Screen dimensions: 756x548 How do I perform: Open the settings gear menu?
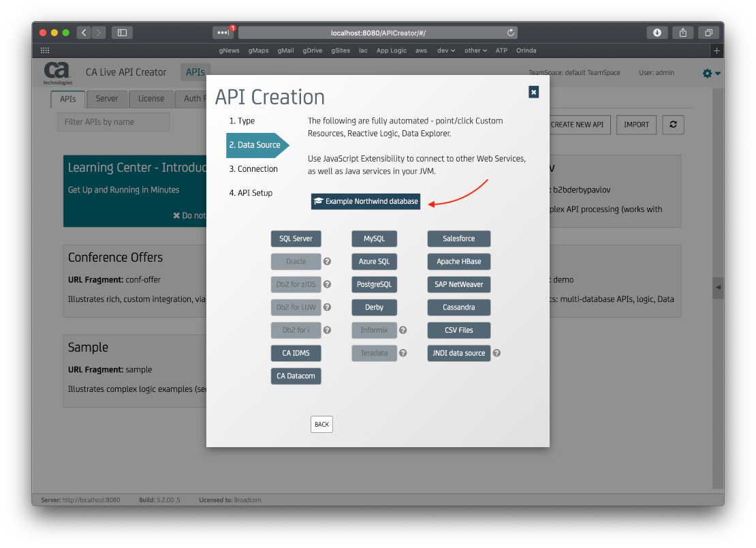(x=710, y=73)
